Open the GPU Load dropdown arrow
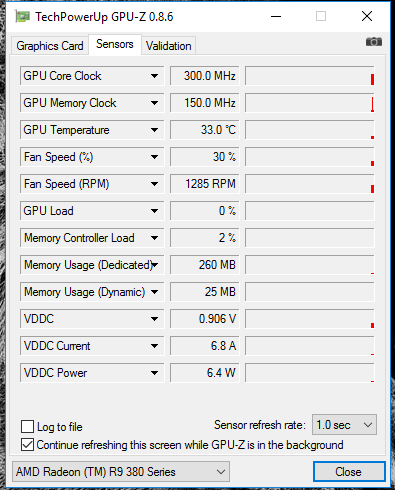 154,211
